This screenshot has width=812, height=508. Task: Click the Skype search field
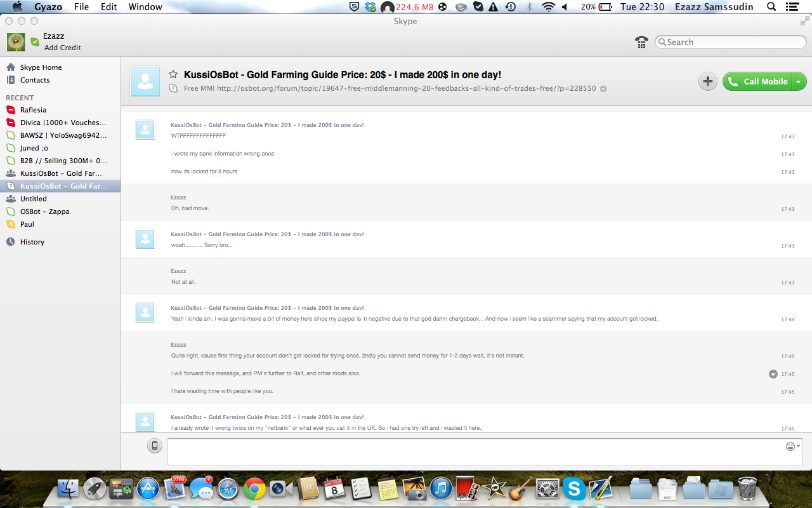point(730,42)
